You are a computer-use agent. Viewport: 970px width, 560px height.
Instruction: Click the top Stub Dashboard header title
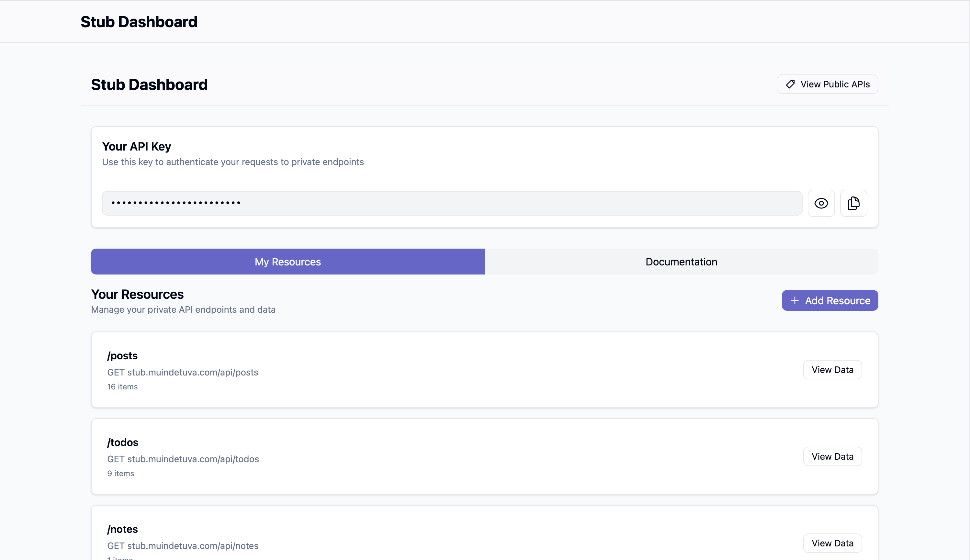coord(139,22)
